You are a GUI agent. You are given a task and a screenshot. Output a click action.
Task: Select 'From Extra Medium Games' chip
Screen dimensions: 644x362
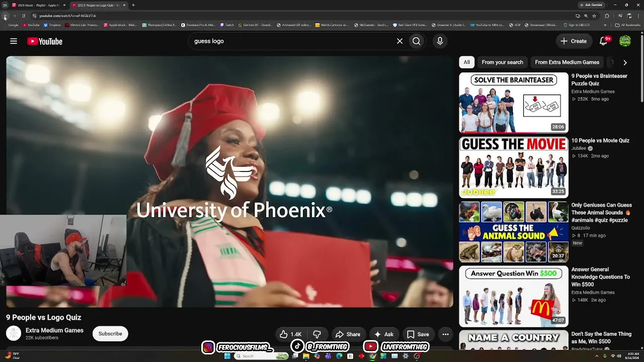(567, 62)
